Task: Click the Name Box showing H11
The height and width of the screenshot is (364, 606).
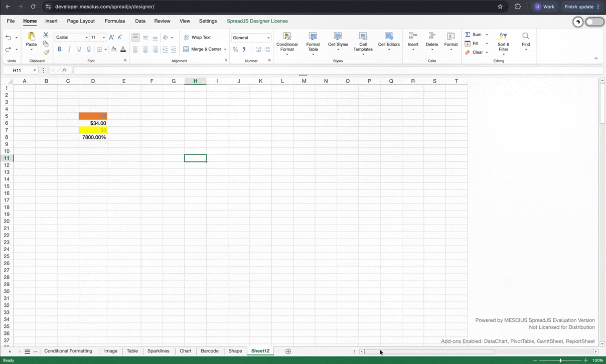Action: pyautogui.click(x=21, y=70)
